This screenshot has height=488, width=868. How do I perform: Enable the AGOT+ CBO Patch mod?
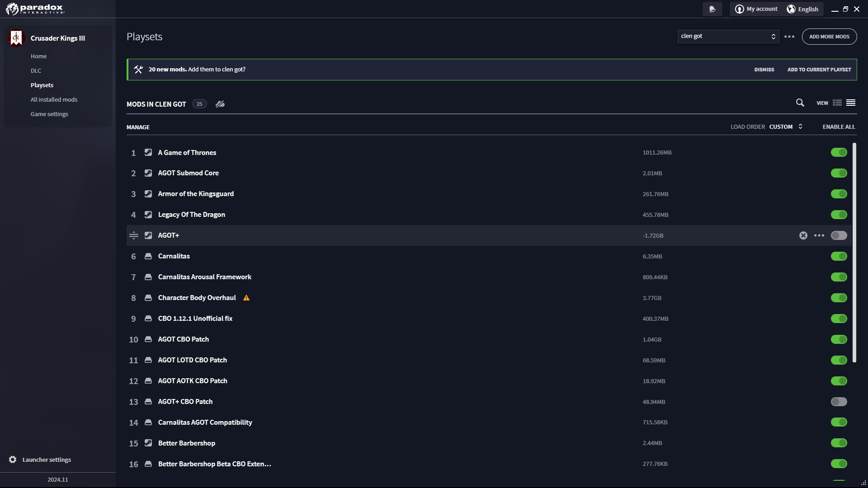(839, 402)
